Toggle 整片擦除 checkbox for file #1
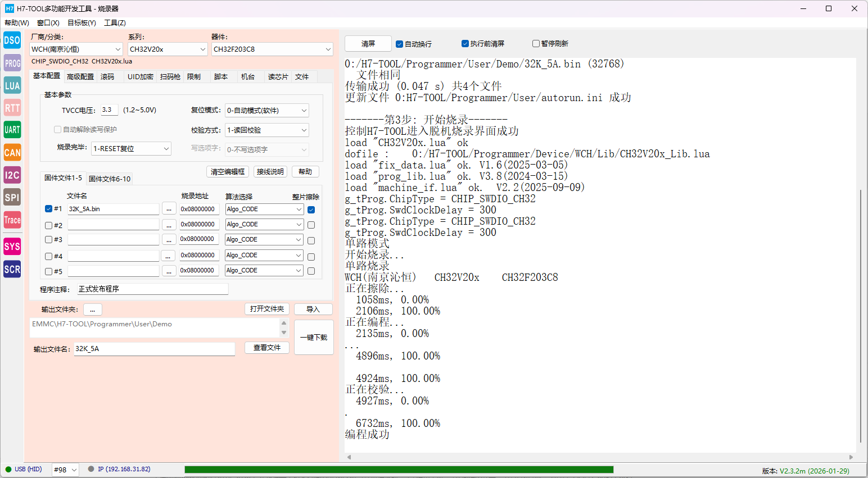 click(311, 210)
